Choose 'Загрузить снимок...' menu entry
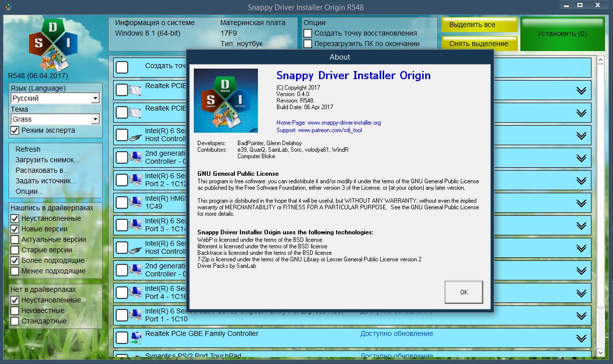Image resolution: width=613 pixels, height=364 pixels. coord(48,160)
